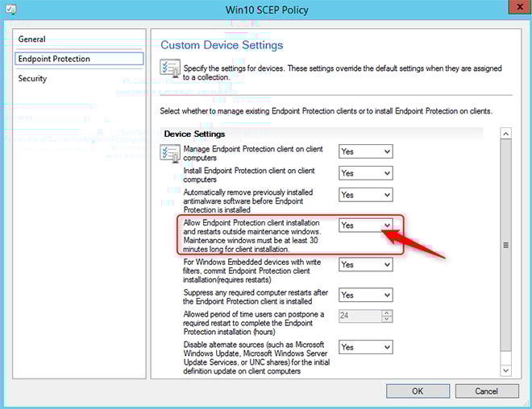Open Install Endpoint Protection client dropdown
The image size is (532, 409).
pos(365,173)
